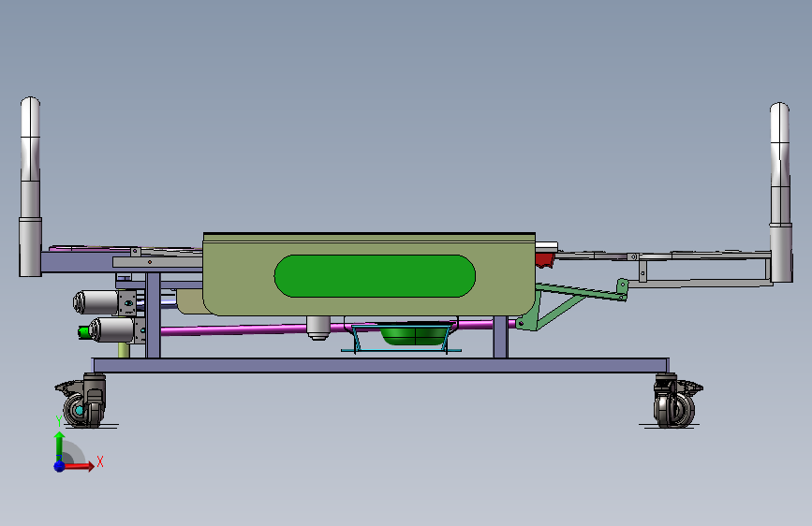Select the left vertical support leg
Screen dimensions: 812x526
(x=153, y=314)
